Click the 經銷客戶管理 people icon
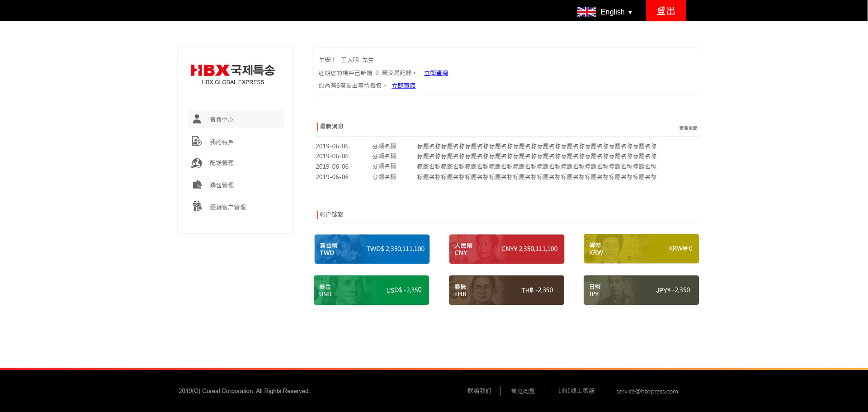Screen dimensions: 868x412 [197, 206]
